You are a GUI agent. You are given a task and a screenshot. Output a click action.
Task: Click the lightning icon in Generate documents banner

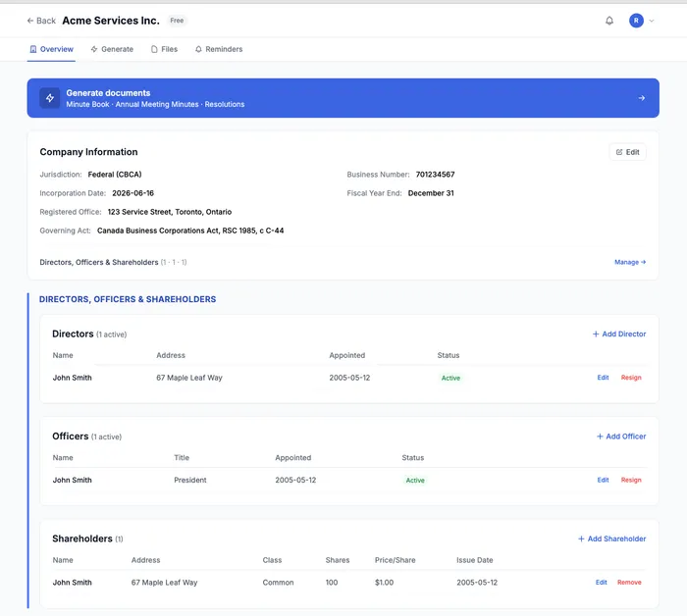coord(50,98)
